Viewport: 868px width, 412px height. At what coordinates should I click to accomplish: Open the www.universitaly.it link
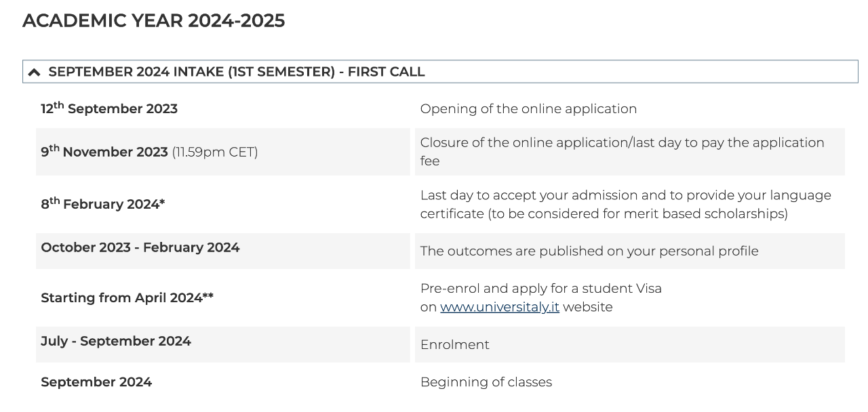pos(500,307)
